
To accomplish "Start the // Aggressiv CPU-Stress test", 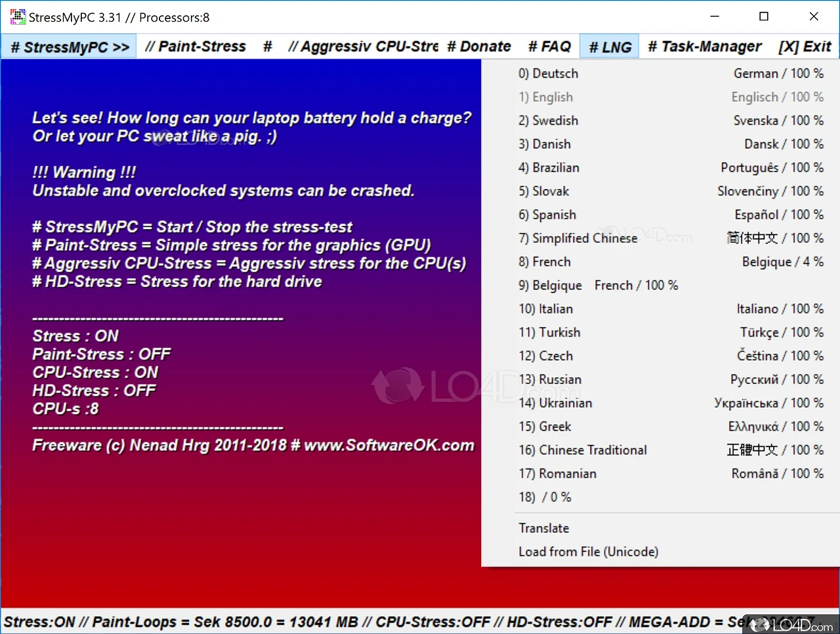I will click(363, 47).
